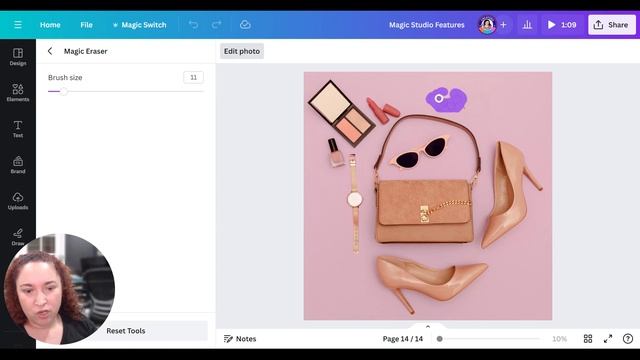The width and height of the screenshot is (640, 360).
Task: Add collaborator with plus icon
Action: pyautogui.click(x=503, y=25)
